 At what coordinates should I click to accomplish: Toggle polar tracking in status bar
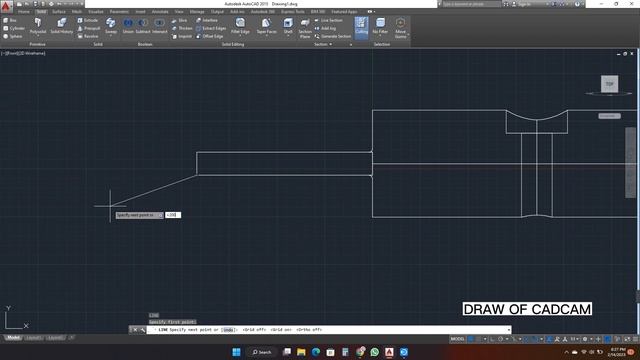(x=500, y=339)
